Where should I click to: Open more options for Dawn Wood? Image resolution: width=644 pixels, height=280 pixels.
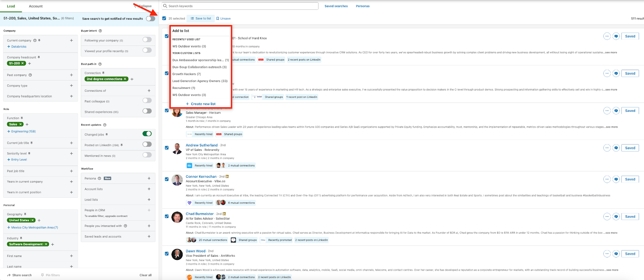click(x=607, y=254)
